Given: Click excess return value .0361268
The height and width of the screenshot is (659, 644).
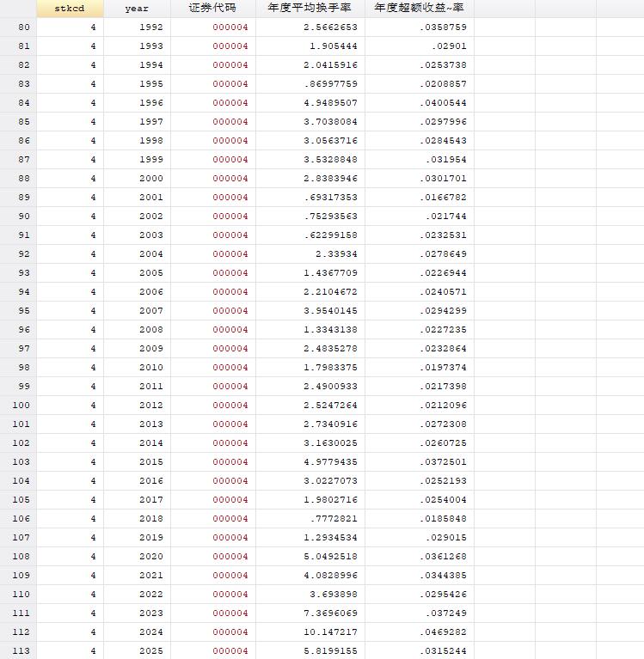Looking at the screenshot, I should pos(420,557).
